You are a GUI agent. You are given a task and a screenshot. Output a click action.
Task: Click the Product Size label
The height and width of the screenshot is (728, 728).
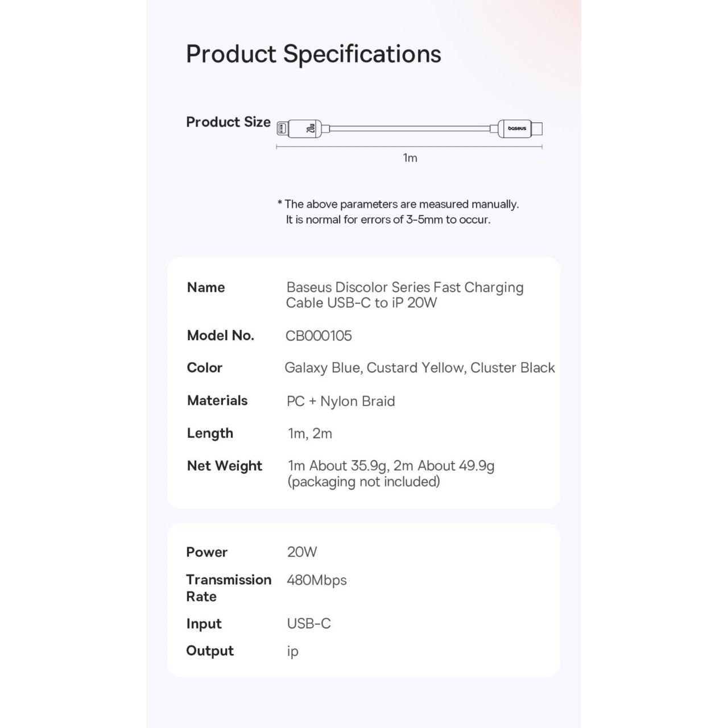[x=228, y=122]
